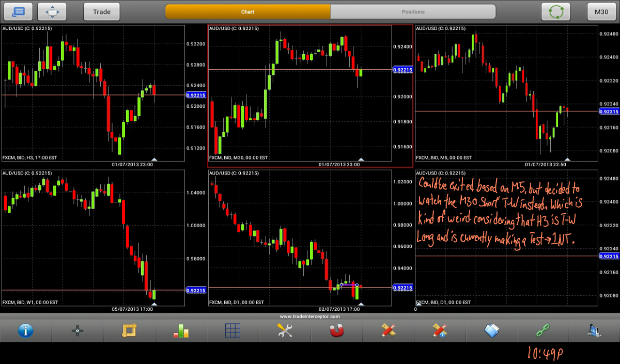Click the white triangle marker under W1 chart
The image size is (620, 364).
(x=153, y=304)
